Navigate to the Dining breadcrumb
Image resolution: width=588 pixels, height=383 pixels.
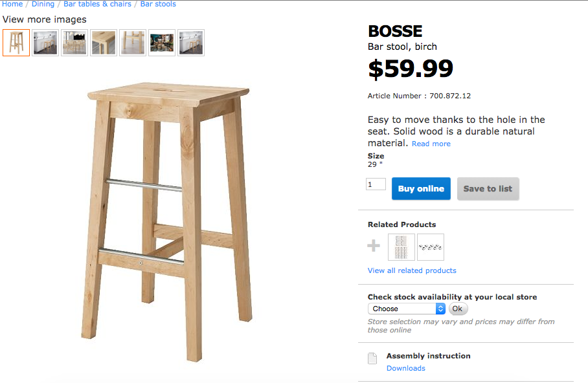[x=43, y=4]
